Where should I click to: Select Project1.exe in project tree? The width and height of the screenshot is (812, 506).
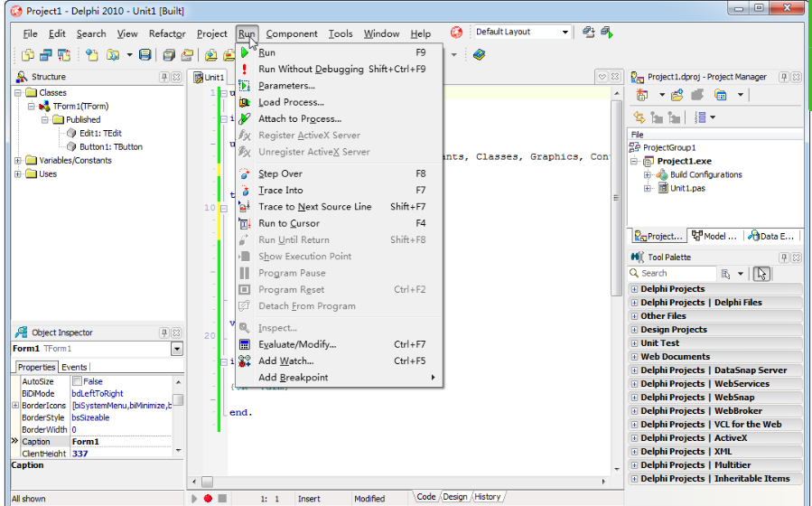(x=684, y=161)
